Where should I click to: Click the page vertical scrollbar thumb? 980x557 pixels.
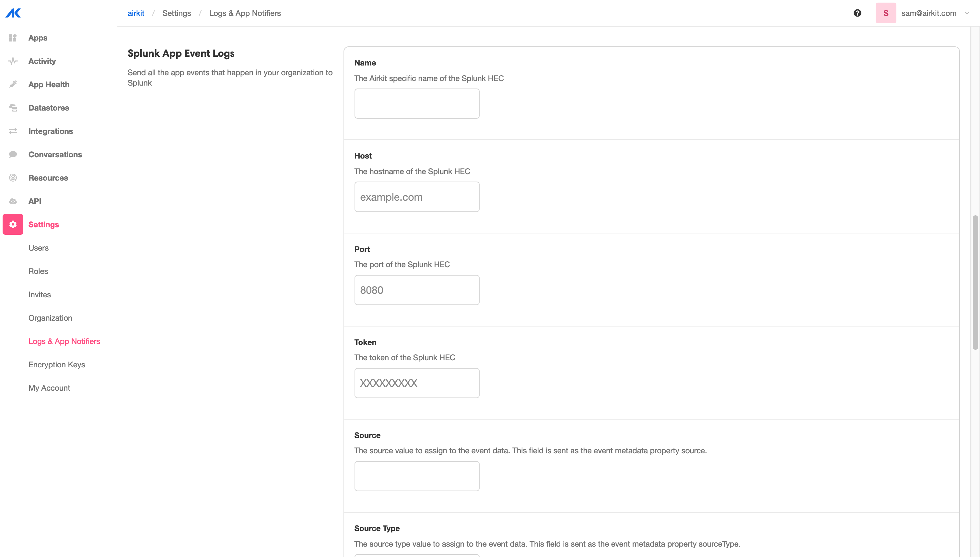point(975,282)
